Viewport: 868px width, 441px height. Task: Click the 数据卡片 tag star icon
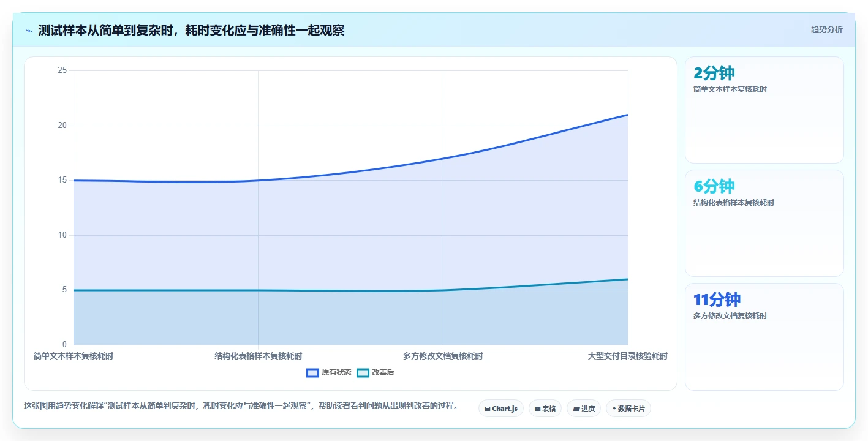coord(614,408)
